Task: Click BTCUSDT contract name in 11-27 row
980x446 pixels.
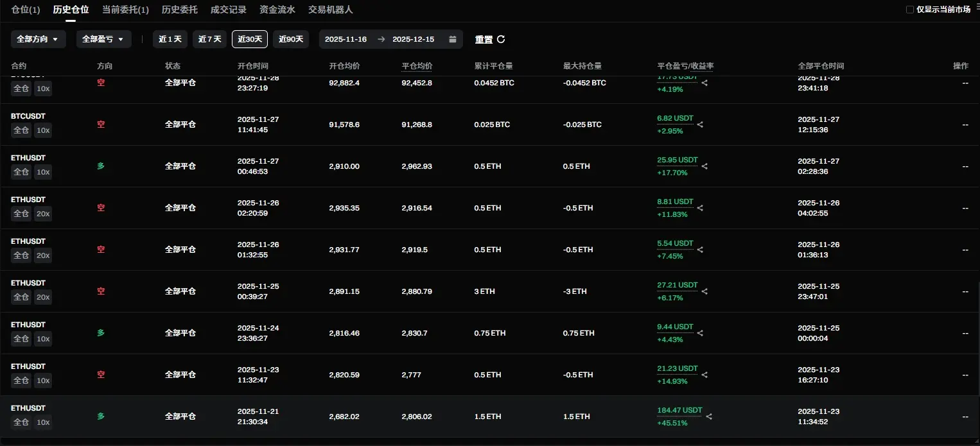Action: coord(28,116)
